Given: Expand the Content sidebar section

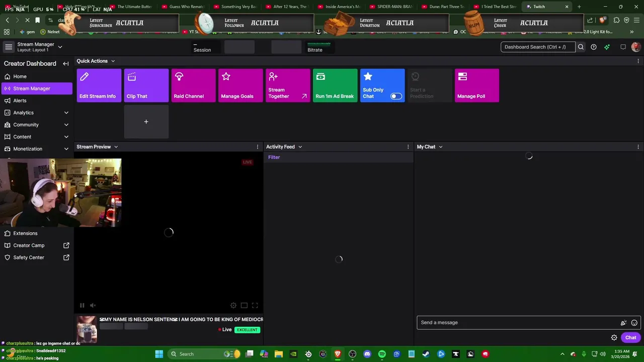Looking at the screenshot, I should pyautogui.click(x=66, y=137).
